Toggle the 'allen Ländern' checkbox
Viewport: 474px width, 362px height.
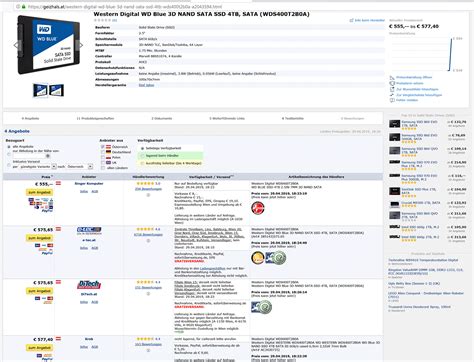tap(103, 168)
